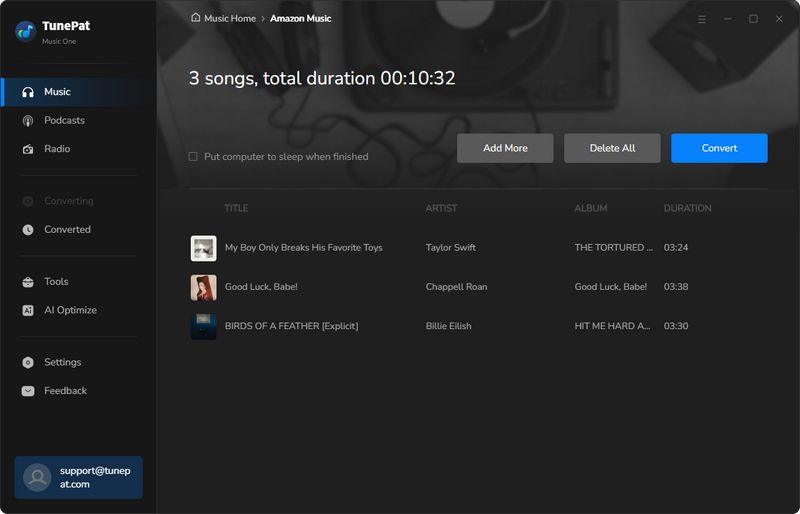Click the My Boy Only Breaks album cover

(x=203, y=248)
